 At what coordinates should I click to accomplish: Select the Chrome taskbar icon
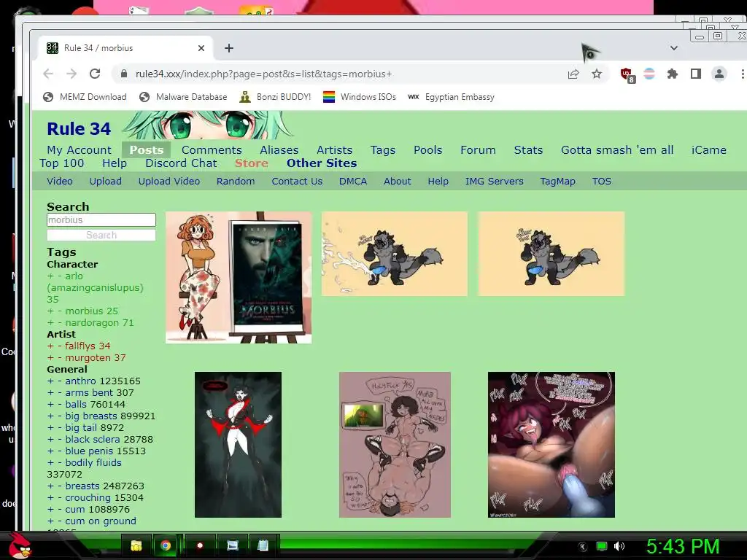166,545
